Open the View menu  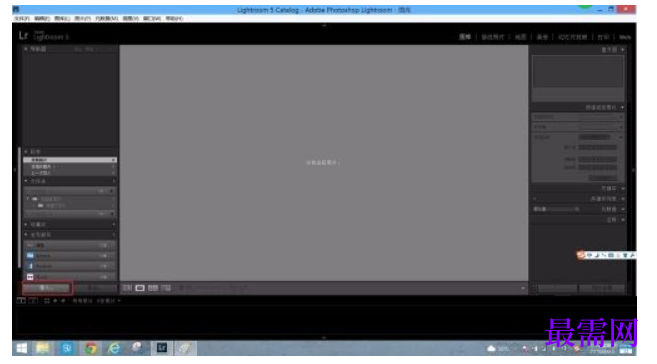(130, 18)
